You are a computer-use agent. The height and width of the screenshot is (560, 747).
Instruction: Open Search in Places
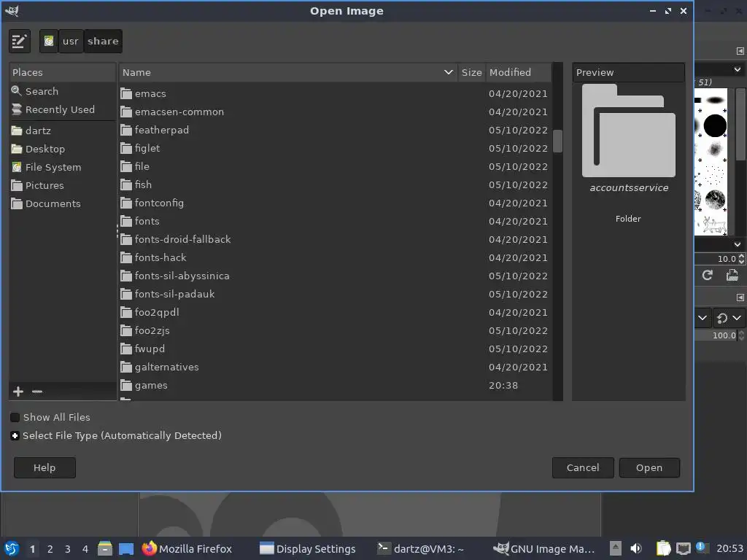pyautogui.click(x=63, y=91)
